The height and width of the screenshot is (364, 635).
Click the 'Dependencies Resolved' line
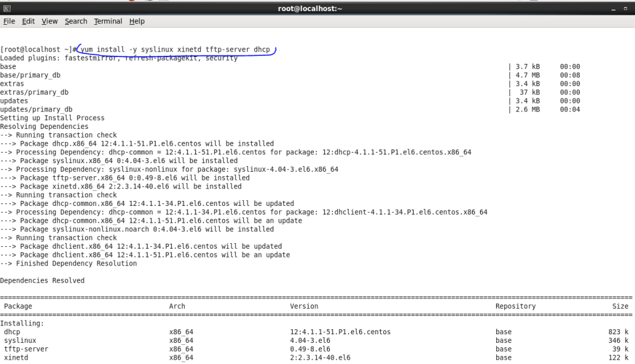coord(42,280)
